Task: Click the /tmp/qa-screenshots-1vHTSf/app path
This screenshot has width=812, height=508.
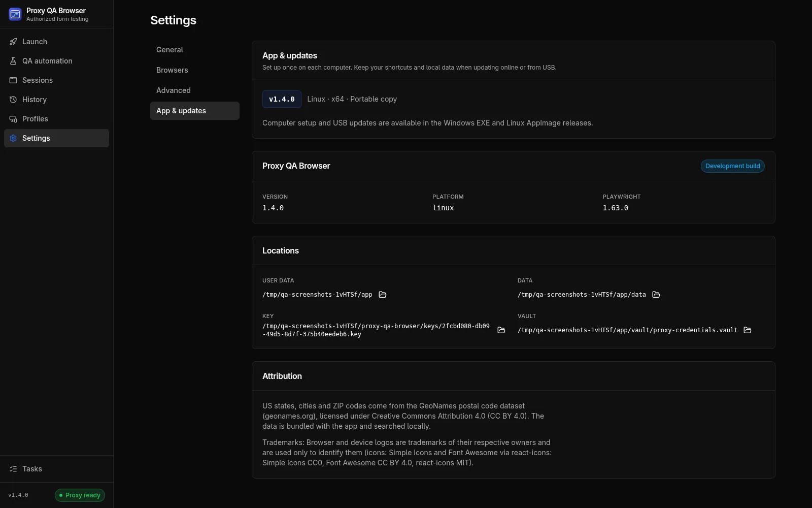Action: 317,295
